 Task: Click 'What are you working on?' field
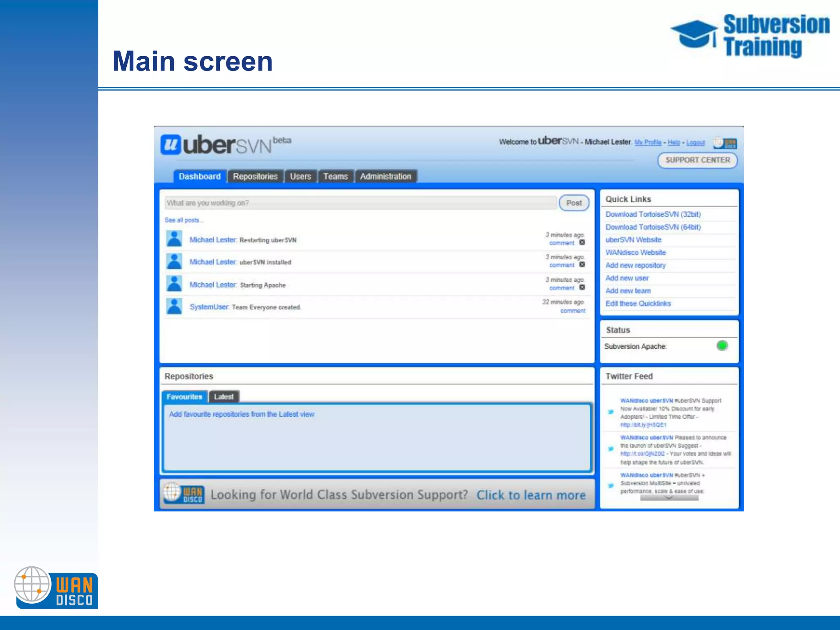(x=360, y=203)
